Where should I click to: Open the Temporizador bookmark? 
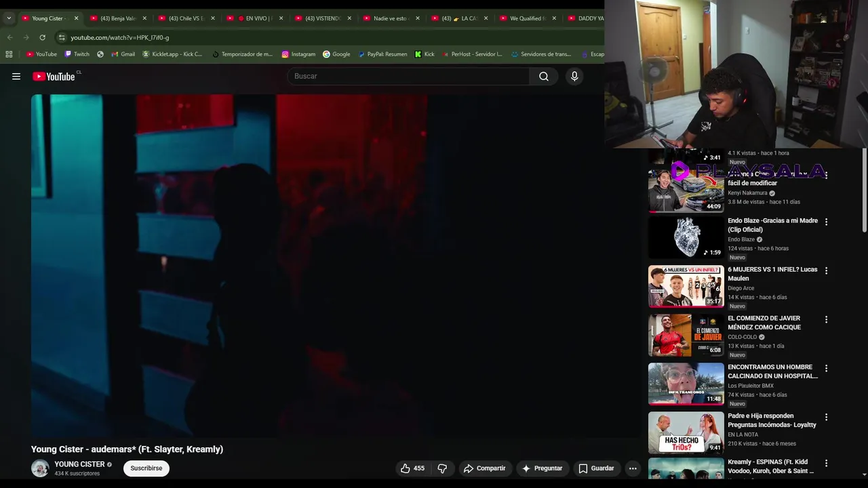pyautogui.click(x=241, y=54)
